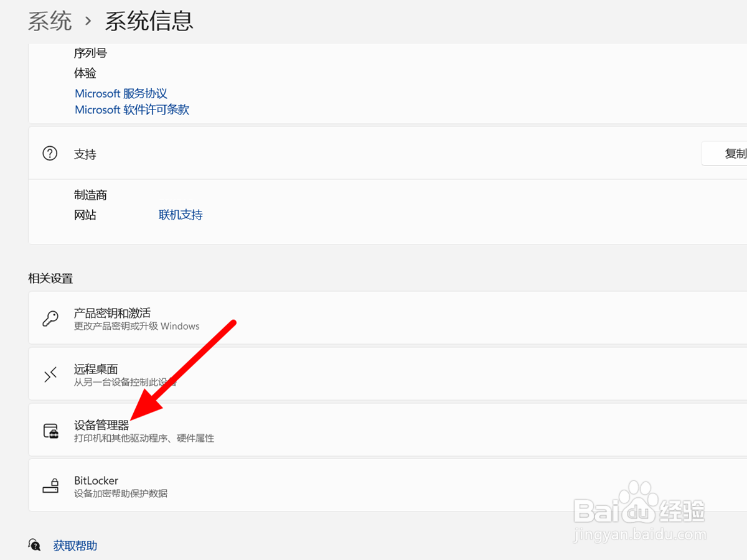Click the 联机支持 website link

[x=181, y=215]
